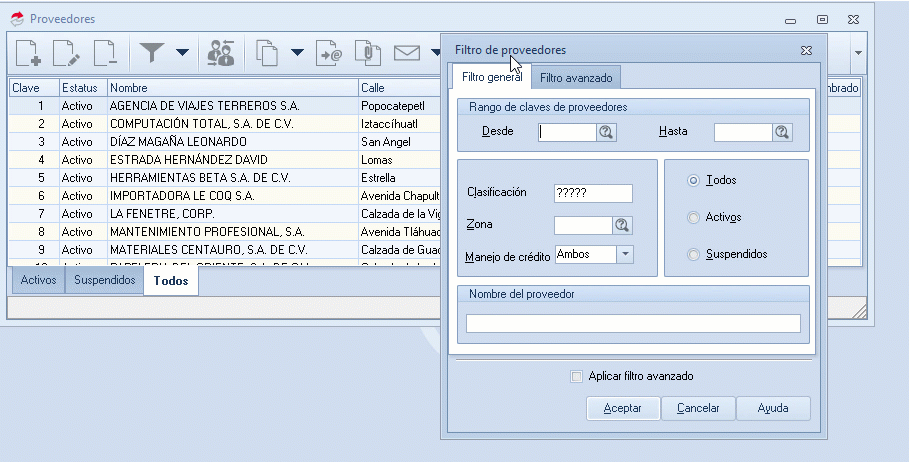The width and height of the screenshot is (910, 462).
Task: Maximize the Proveedores window
Action: (x=822, y=20)
